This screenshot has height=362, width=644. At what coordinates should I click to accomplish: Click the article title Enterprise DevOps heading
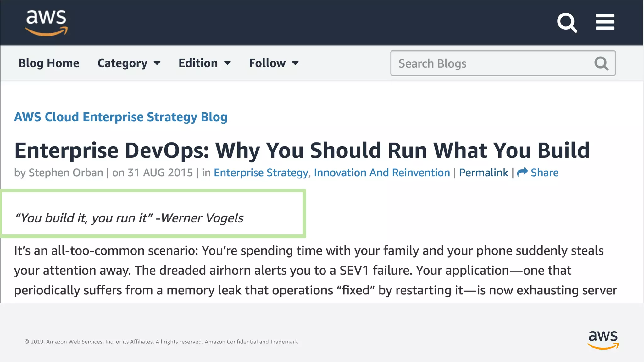click(x=302, y=151)
